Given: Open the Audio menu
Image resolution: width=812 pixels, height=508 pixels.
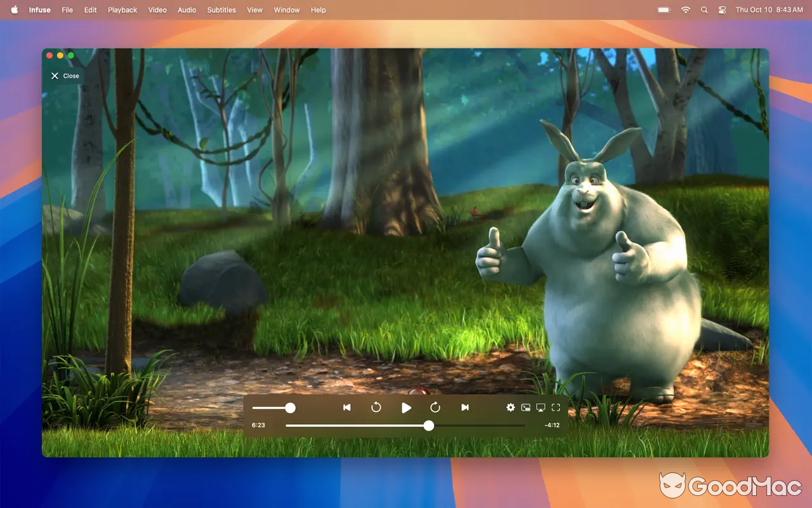Looking at the screenshot, I should tap(187, 10).
